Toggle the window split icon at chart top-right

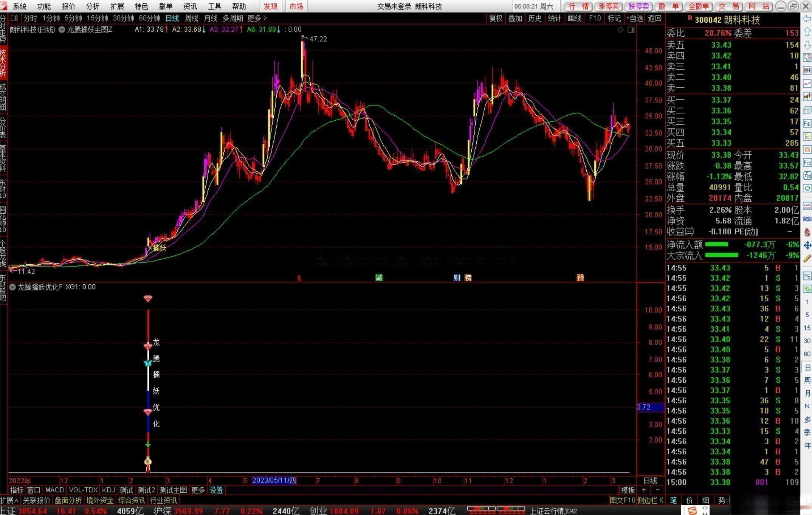pos(631,29)
